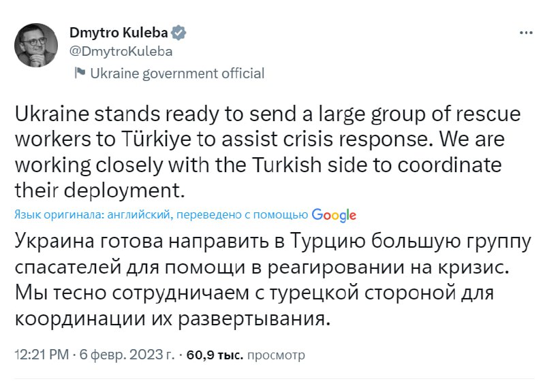Click the first word Ukraine in tweet text
Viewport: 545px width, 392px height.
(x=52, y=113)
